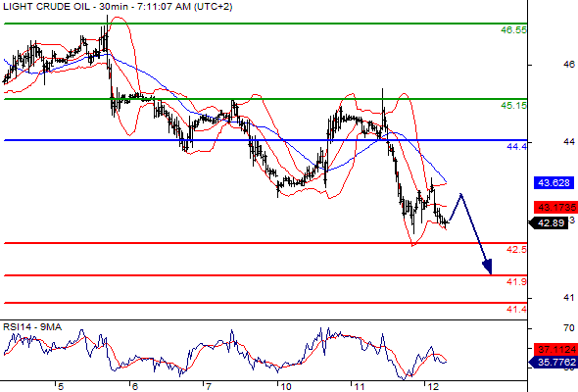The height and width of the screenshot is (392, 578).
Task: Click the red 41.4 support label
Action: click(517, 310)
